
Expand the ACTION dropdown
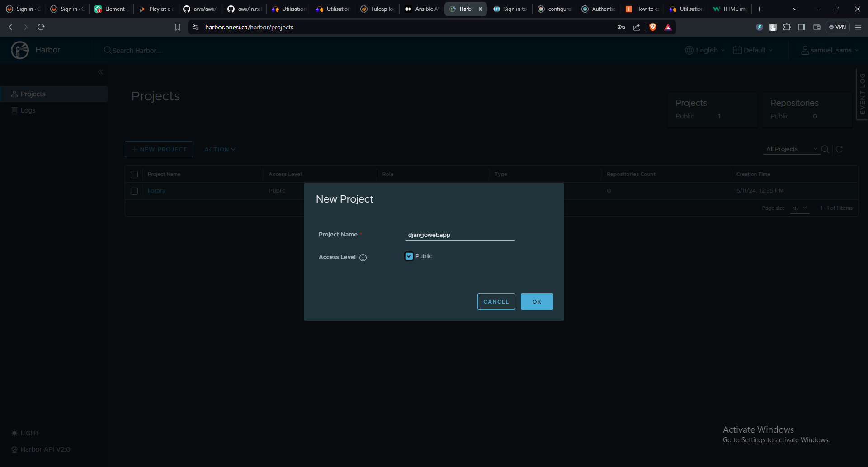(220, 149)
